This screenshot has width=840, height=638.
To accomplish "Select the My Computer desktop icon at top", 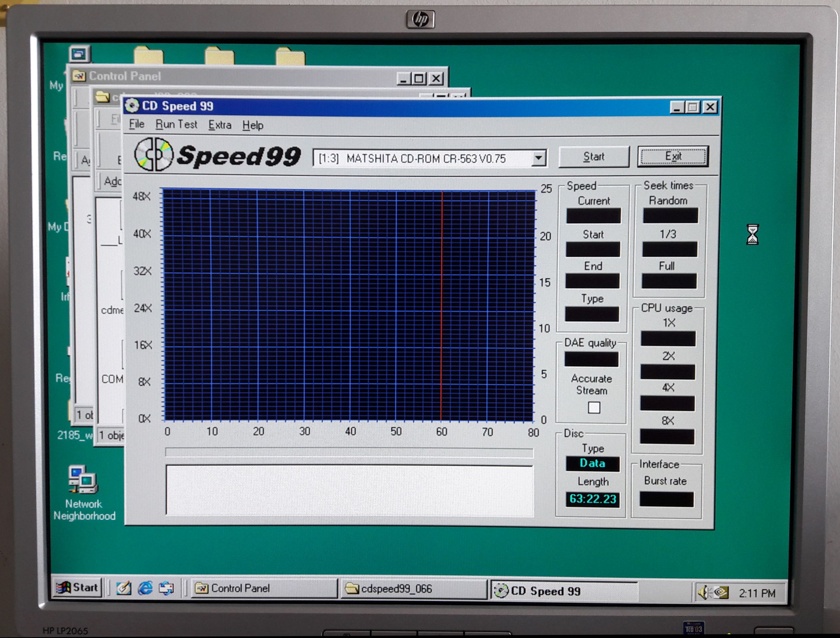I will click(x=80, y=54).
